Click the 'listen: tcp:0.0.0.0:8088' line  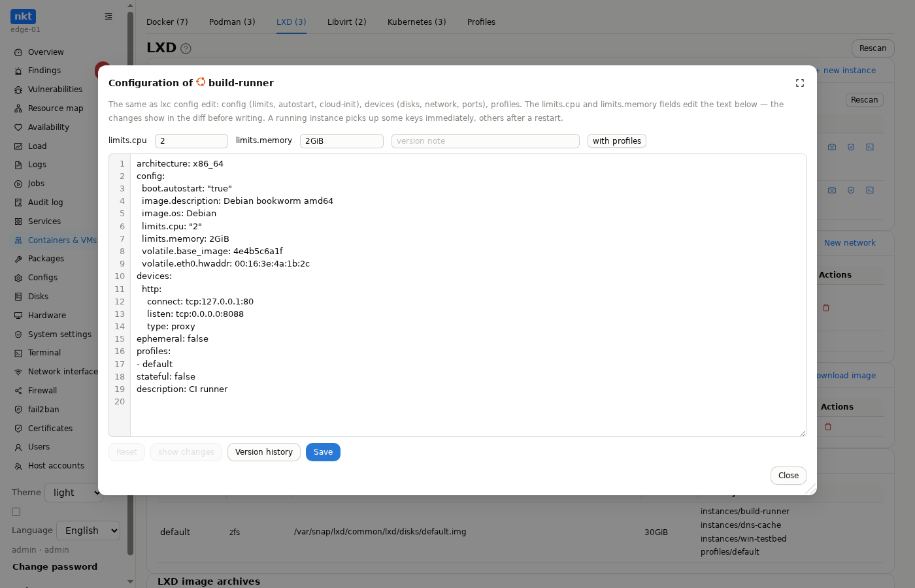point(195,314)
